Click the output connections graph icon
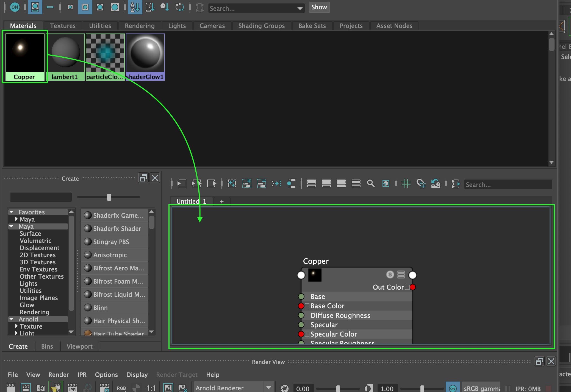571x392 pixels. click(x=211, y=183)
